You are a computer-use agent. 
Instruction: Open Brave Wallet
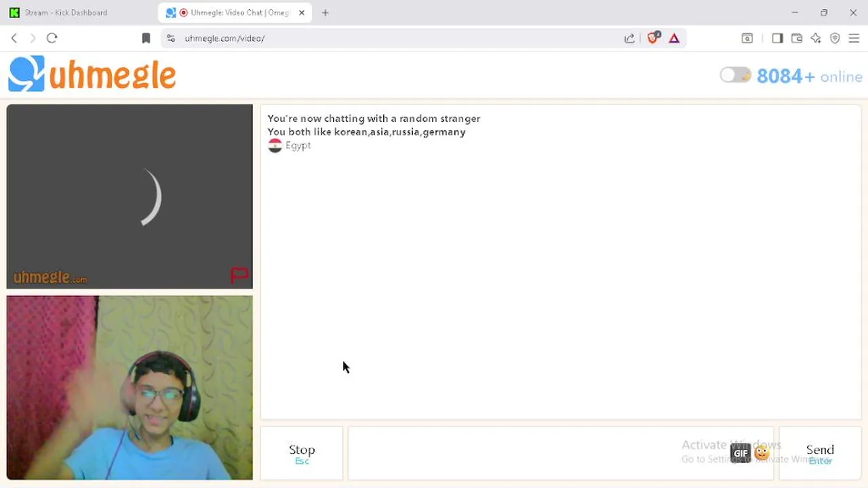(797, 39)
